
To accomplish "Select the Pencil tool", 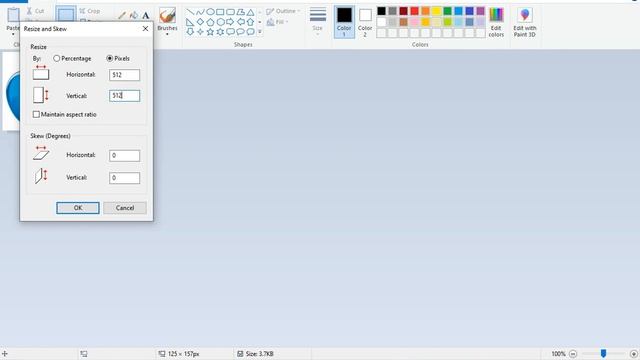I will (x=122, y=16).
